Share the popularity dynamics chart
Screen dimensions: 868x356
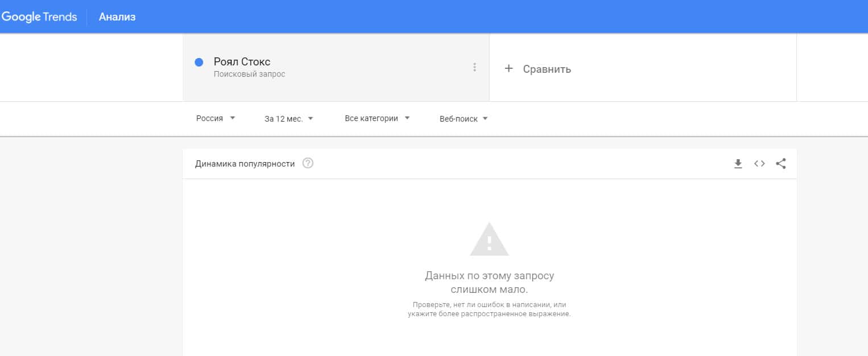[x=781, y=164]
